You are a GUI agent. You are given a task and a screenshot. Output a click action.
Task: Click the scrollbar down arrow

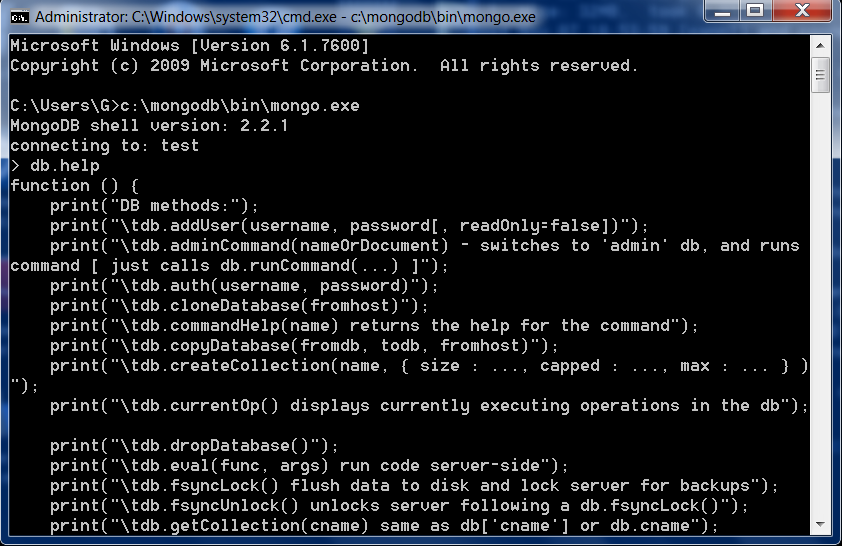[820, 530]
